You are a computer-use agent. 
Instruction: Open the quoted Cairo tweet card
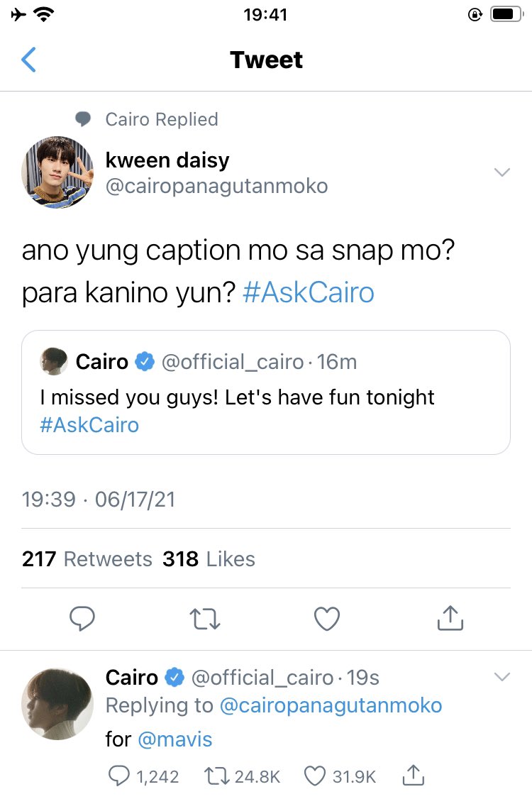tap(266, 392)
